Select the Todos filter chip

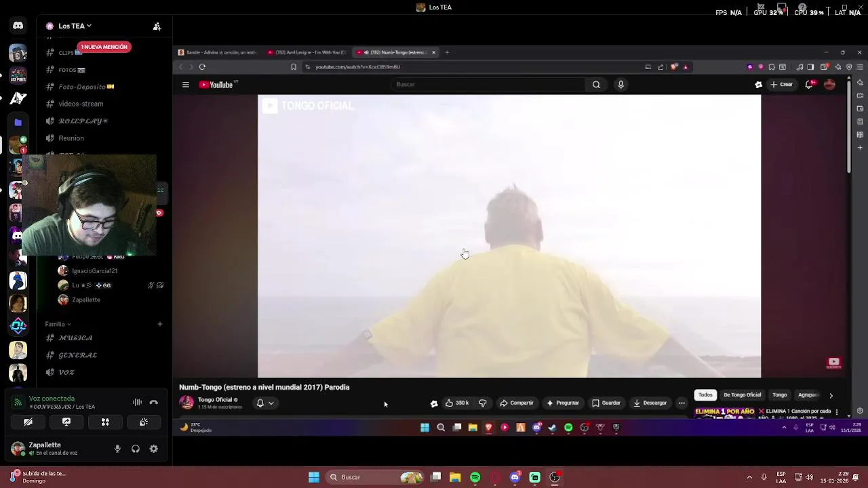(705, 395)
